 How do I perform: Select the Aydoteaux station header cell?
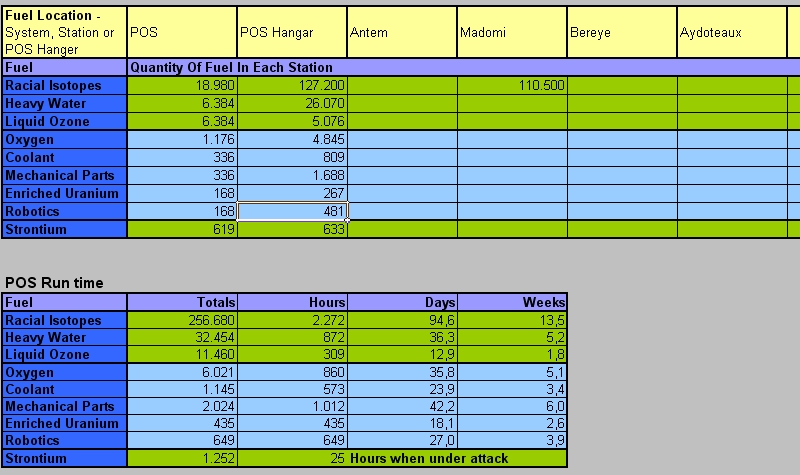732,32
